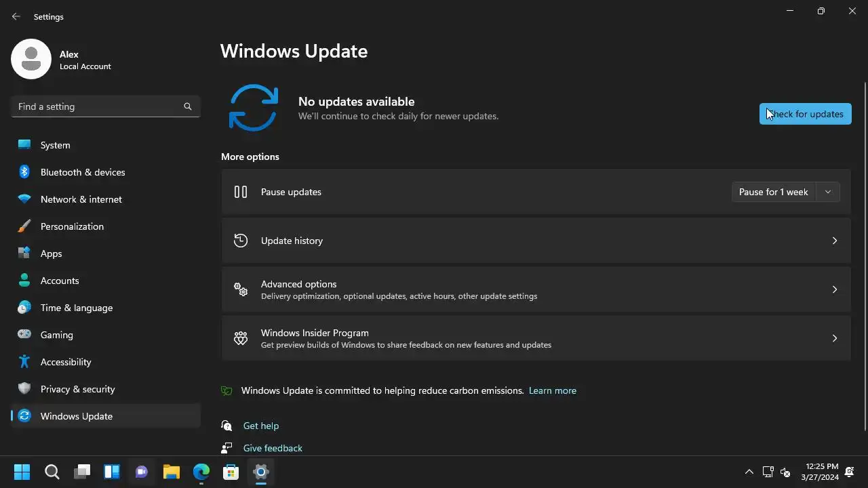The height and width of the screenshot is (488, 868).
Task: Open the Pause for 1 week dropdown arrow
Action: tap(827, 192)
